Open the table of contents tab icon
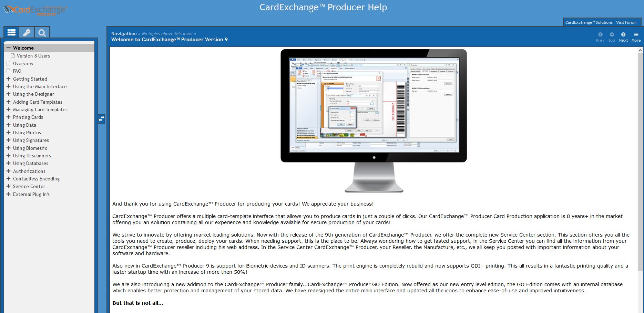Viewport: 644px width, 313px height. 11,33
